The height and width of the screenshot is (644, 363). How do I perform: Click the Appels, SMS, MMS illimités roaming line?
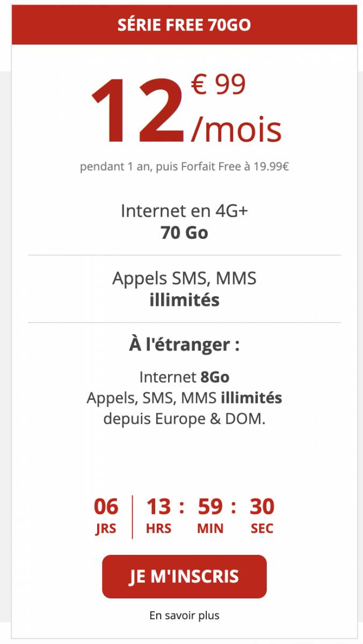[x=184, y=398]
